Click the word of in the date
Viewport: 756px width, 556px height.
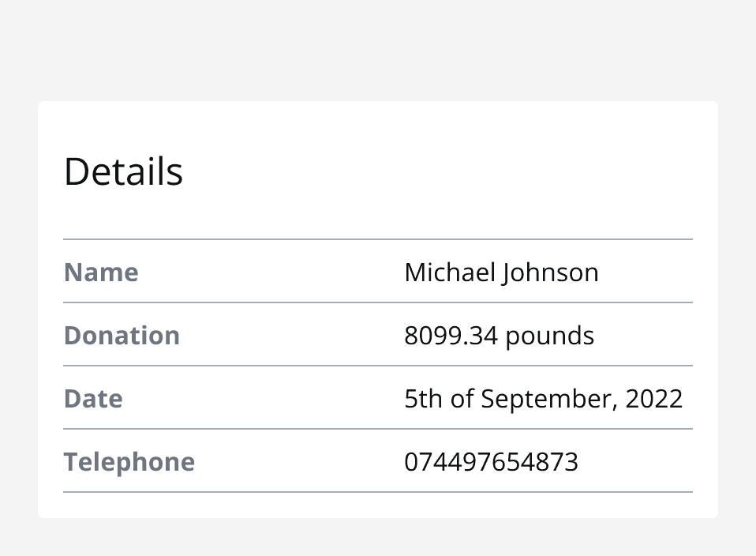click(462, 399)
